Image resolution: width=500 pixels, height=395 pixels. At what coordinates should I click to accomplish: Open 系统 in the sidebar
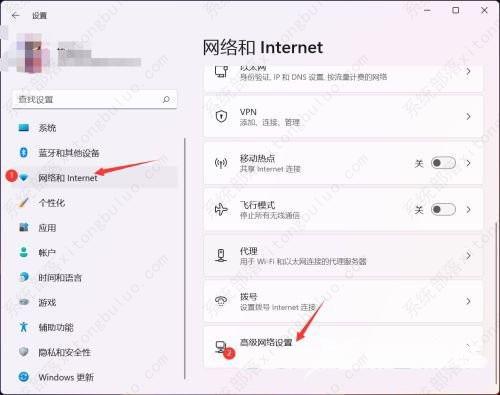(95, 128)
